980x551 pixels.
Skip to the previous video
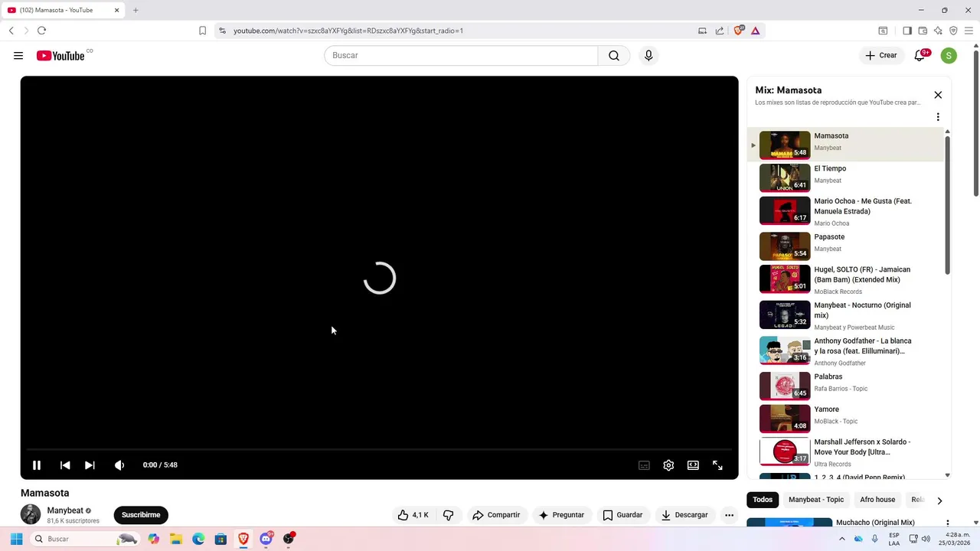pos(65,465)
